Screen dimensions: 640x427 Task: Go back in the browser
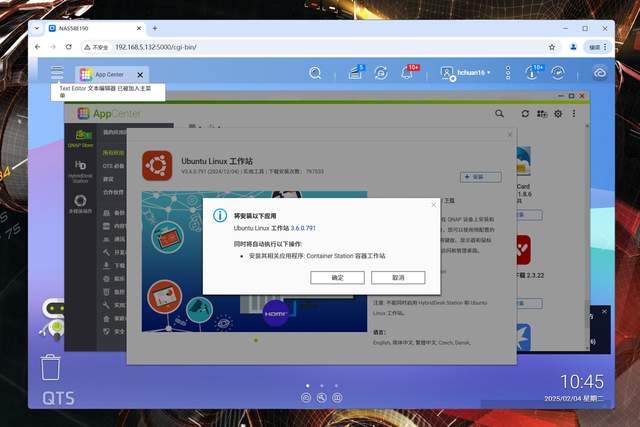point(38,47)
